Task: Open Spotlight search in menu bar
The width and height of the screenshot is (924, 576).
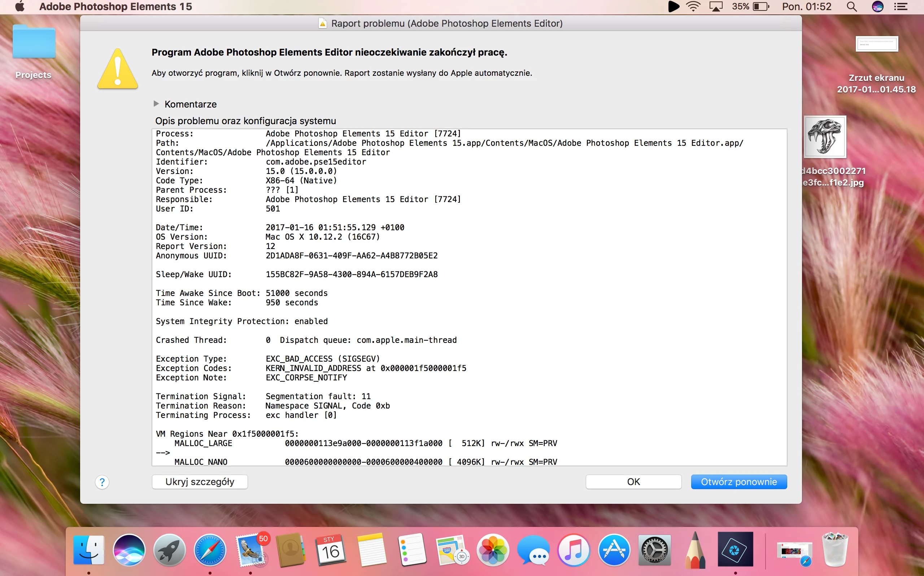Action: [x=852, y=6]
